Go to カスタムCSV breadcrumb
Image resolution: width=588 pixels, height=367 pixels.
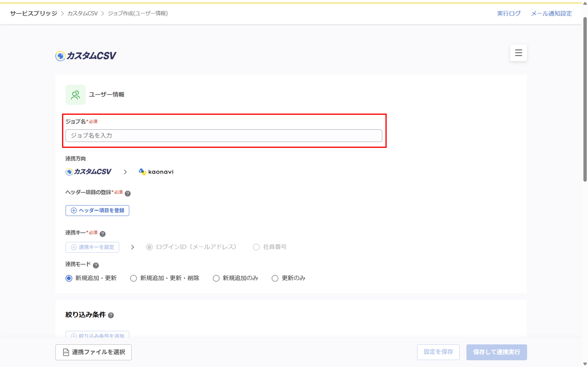click(x=82, y=13)
